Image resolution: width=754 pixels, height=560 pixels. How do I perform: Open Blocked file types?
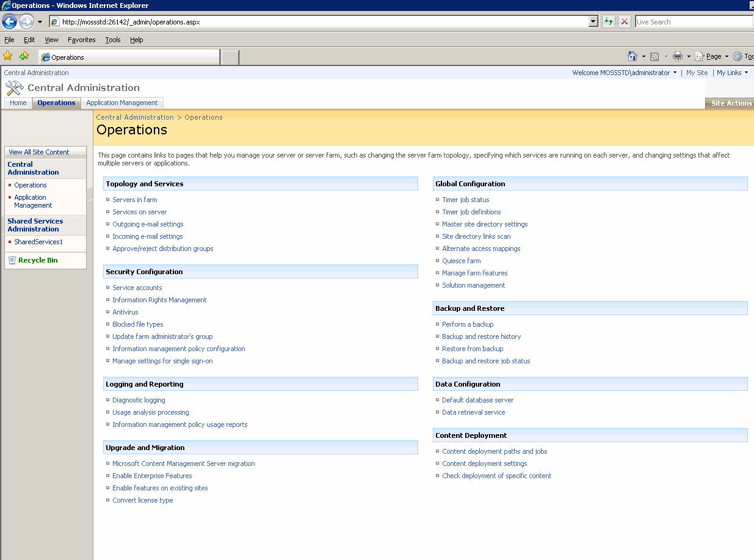pos(138,324)
